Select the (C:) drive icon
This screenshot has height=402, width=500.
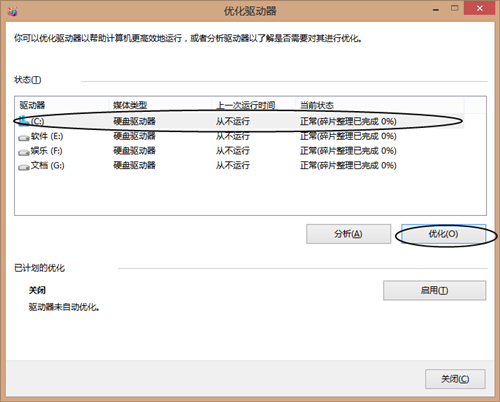pos(24,121)
